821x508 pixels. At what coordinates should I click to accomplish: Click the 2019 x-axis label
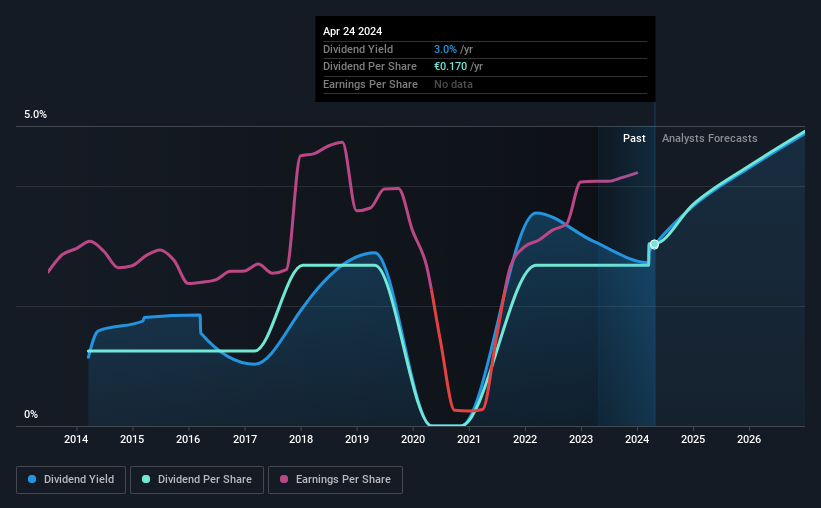tap(357, 439)
